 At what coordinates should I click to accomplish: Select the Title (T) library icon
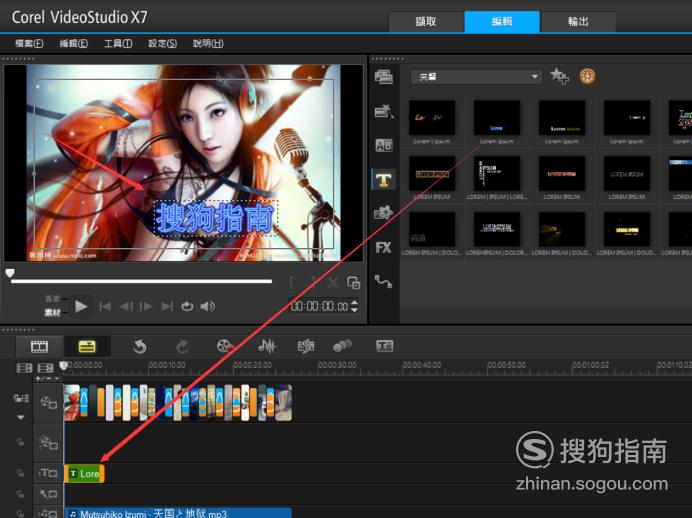384,179
